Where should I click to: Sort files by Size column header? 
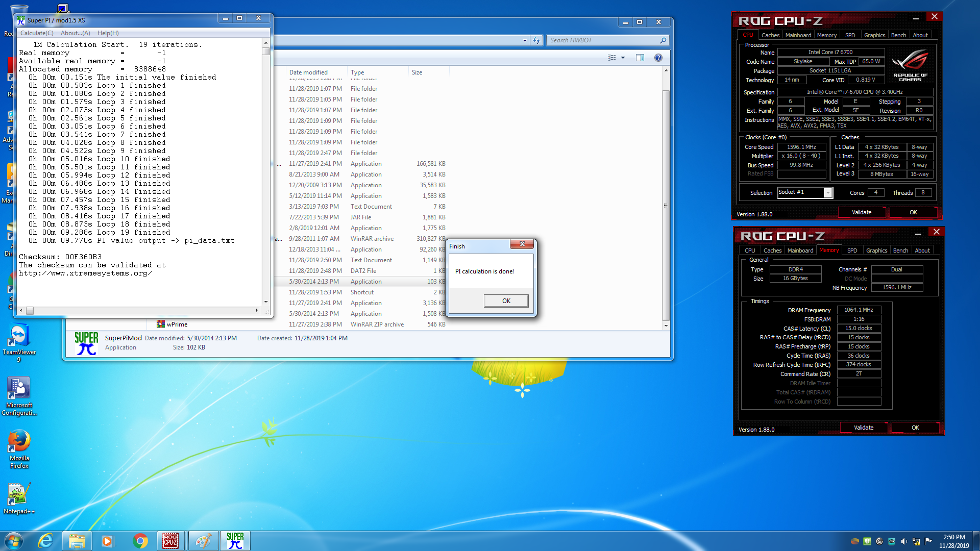[x=428, y=72]
